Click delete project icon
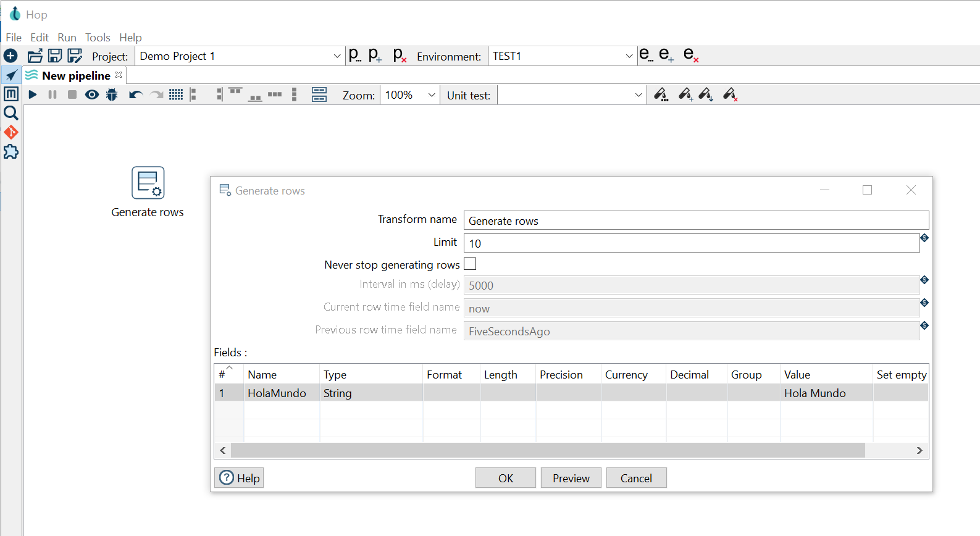Screen dimensions: 980x536 tap(400, 56)
